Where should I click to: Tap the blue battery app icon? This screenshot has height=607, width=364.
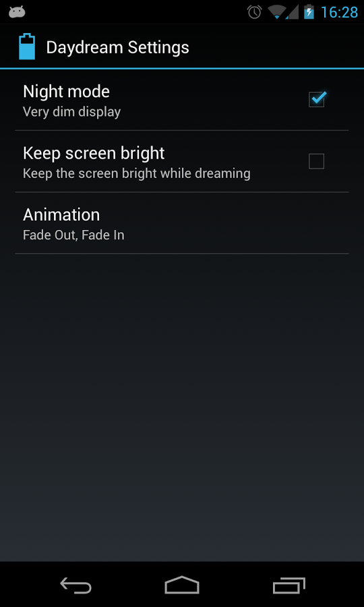coord(27,47)
